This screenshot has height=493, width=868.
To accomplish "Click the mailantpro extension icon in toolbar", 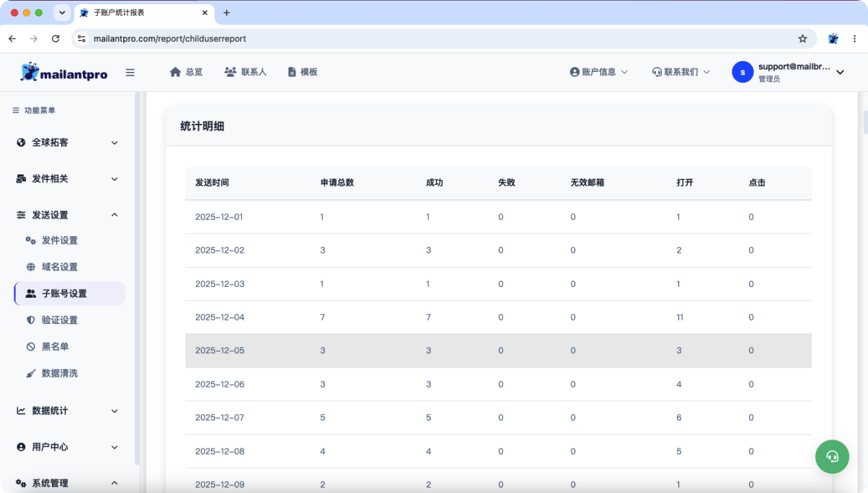I will pos(833,39).
